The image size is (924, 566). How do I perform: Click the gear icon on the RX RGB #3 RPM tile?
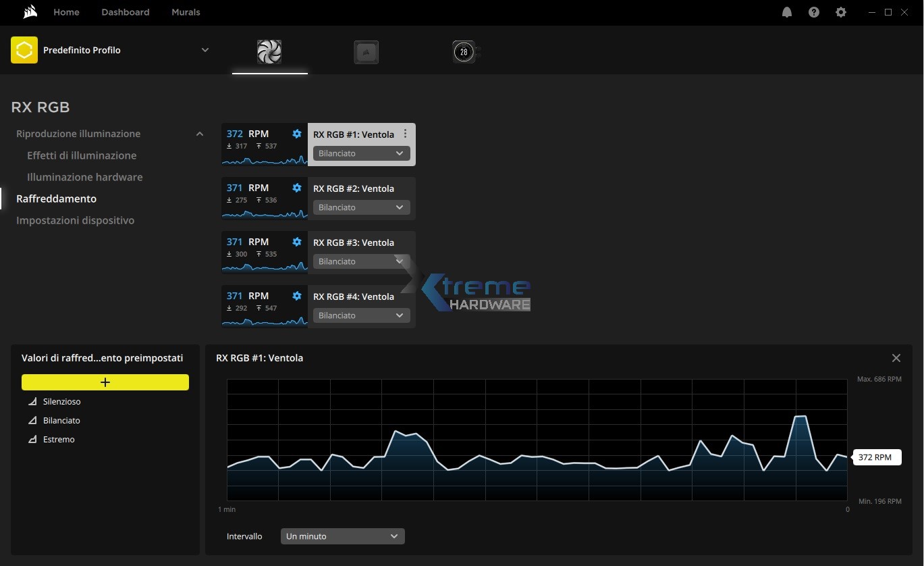coord(297,242)
